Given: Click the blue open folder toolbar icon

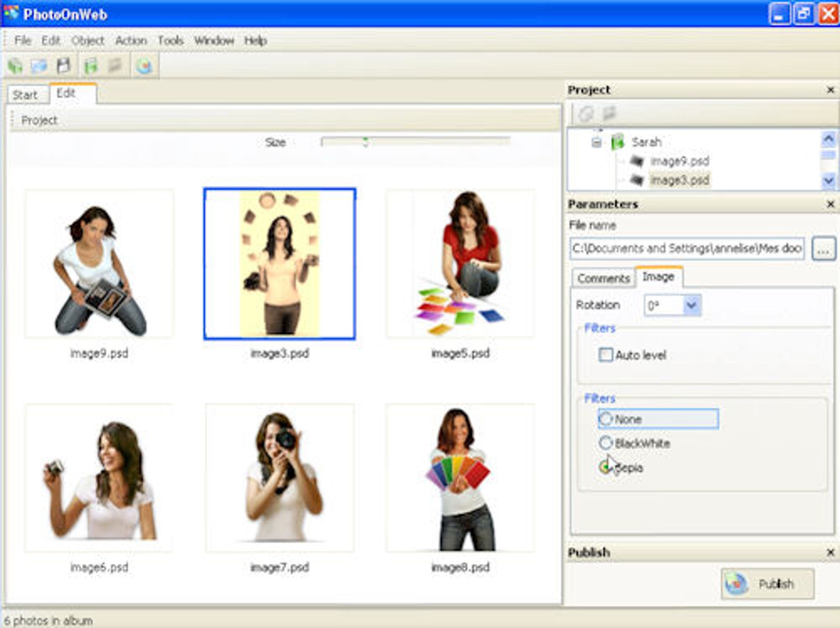Looking at the screenshot, I should [x=39, y=66].
